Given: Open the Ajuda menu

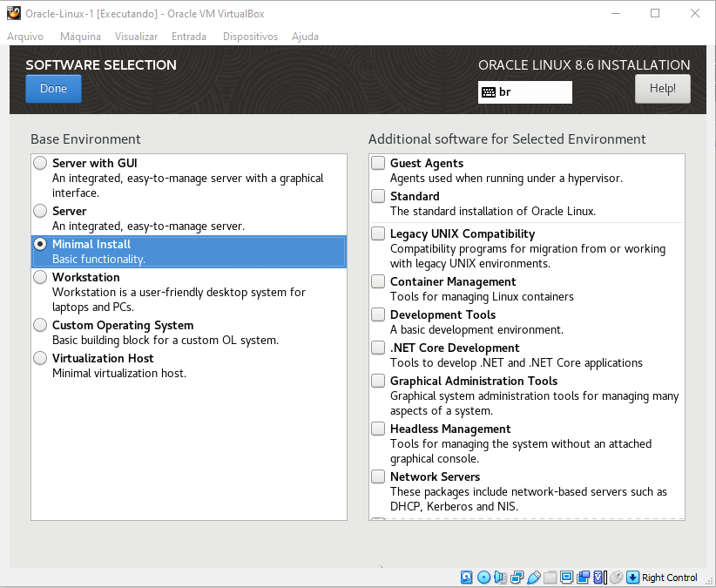Looking at the screenshot, I should [305, 37].
